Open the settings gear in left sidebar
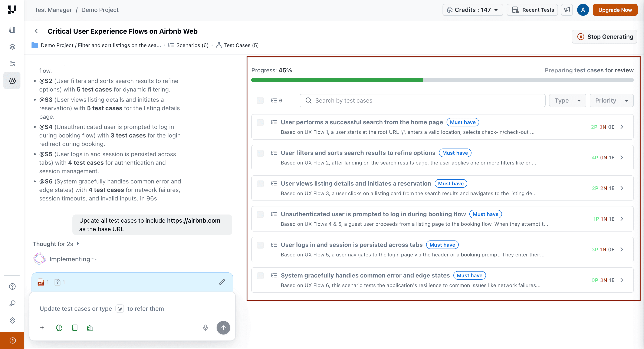 coord(12,81)
